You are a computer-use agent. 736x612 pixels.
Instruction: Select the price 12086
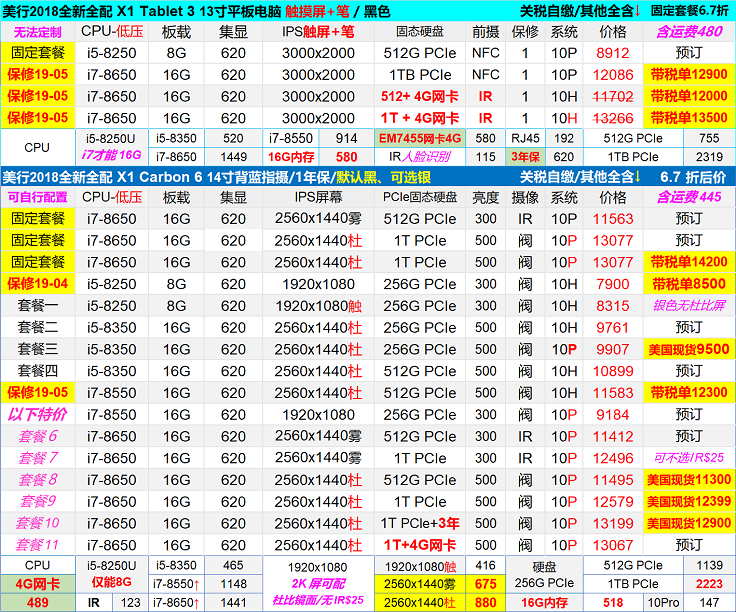(613, 75)
